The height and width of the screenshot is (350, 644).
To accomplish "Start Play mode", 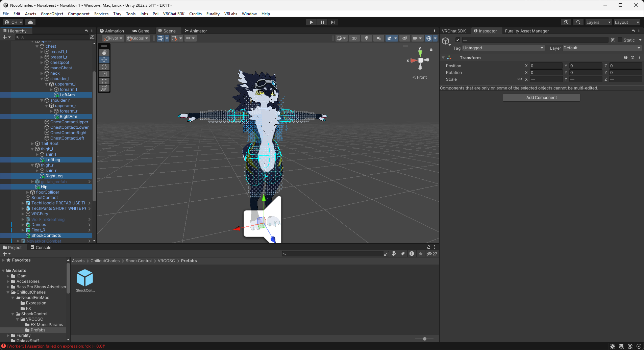I will pyautogui.click(x=311, y=22).
